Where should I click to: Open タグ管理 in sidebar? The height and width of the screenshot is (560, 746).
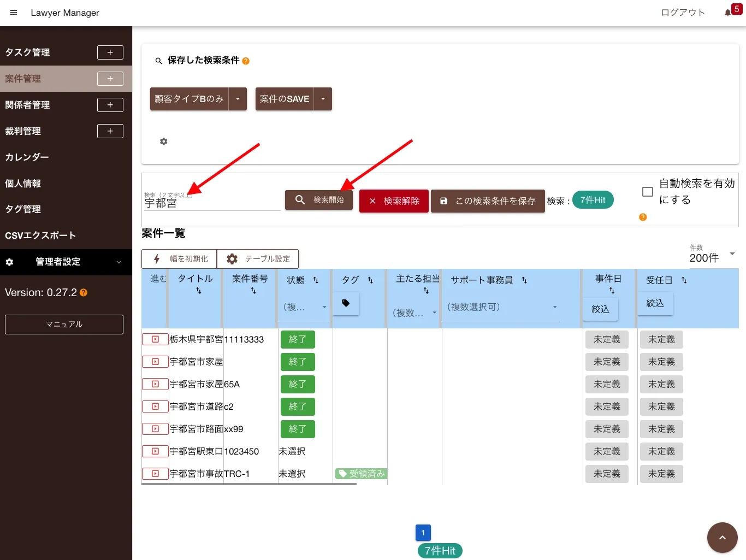(23, 209)
